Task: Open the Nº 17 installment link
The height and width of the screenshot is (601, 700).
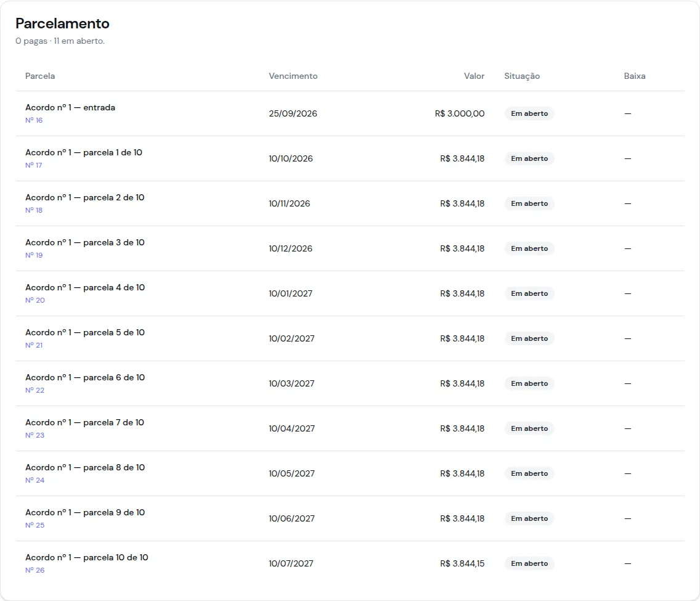Action: [x=34, y=165]
